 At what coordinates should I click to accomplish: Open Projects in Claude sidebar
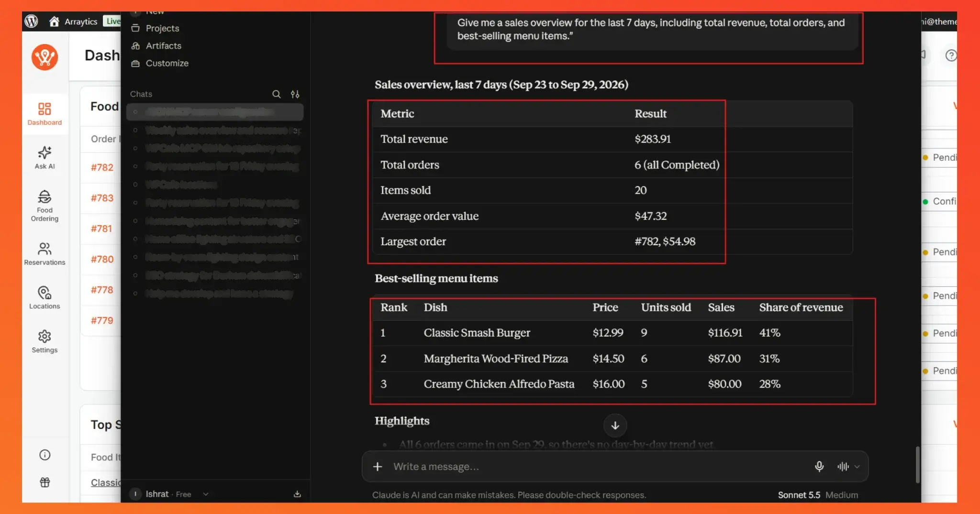click(x=156, y=28)
